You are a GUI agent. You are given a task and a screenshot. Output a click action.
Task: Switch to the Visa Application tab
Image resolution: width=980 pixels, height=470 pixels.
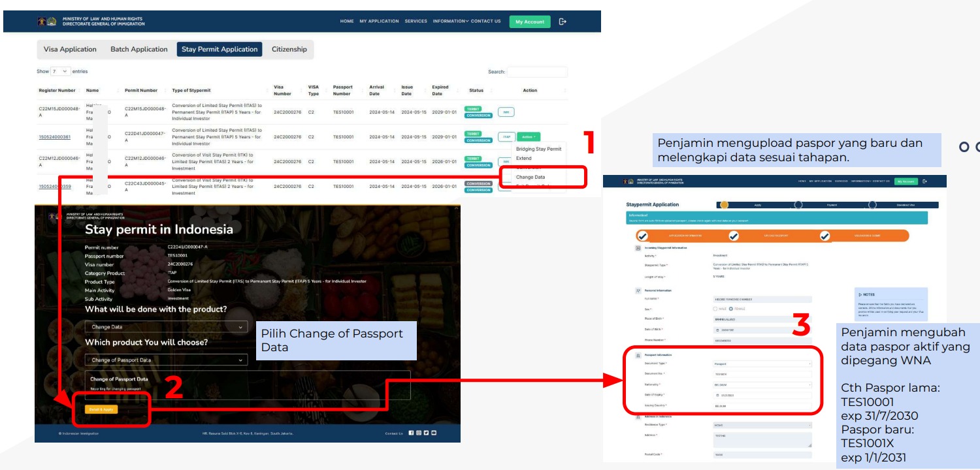pyautogui.click(x=70, y=50)
